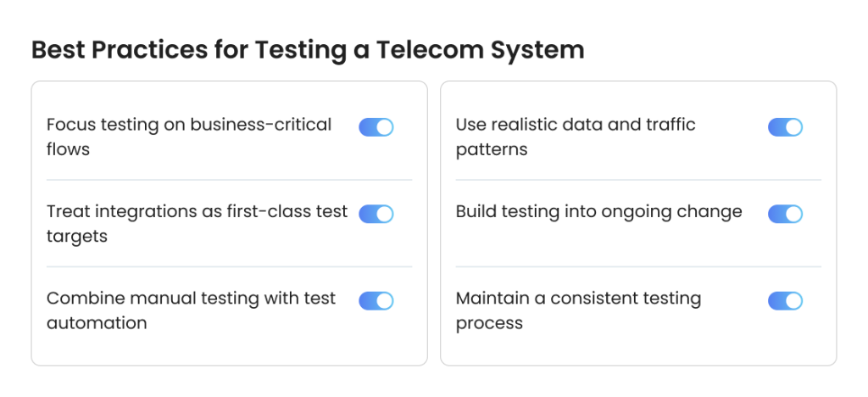
Task: Toggle the "Build testing into ongoing change" switch
Action: [785, 214]
